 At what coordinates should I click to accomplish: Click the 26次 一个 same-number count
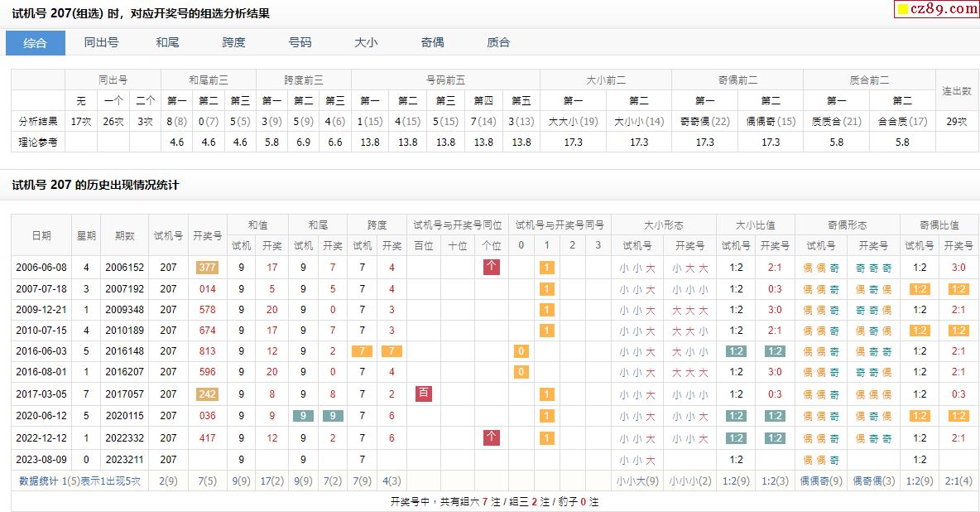pos(113,122)
